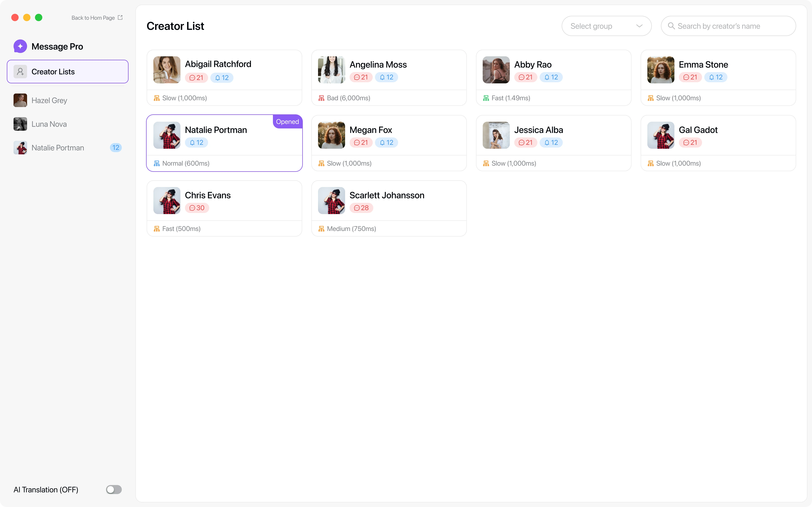The height and width of the screenshot is (507, 812).
Task: Switch to Luna Nova in the sidebar
Action: pyautogui.click(x=49, y=124)
